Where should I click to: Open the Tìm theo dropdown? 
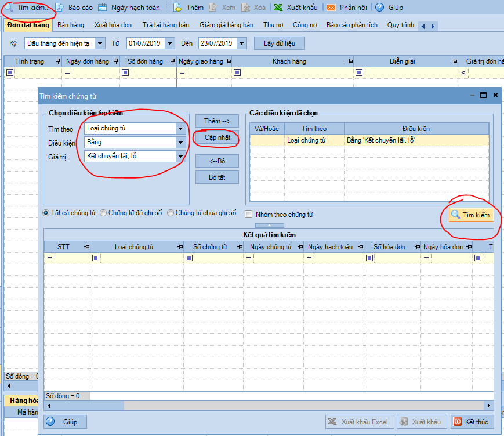tap(180, 129)
